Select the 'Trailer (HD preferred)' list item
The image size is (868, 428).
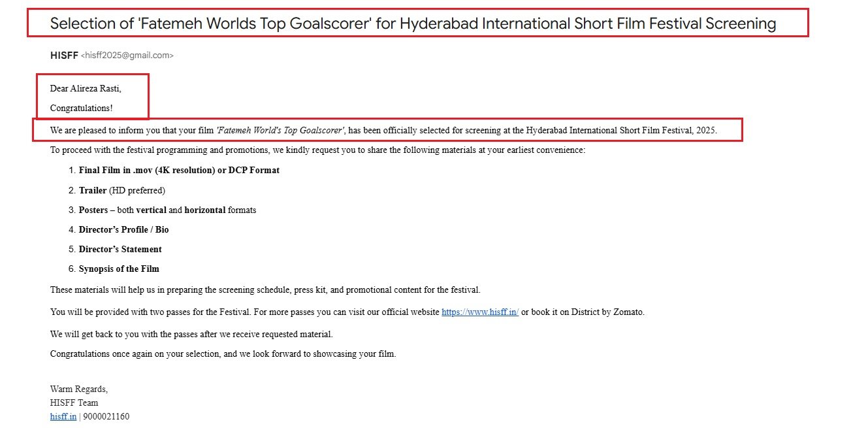point(121,191)
